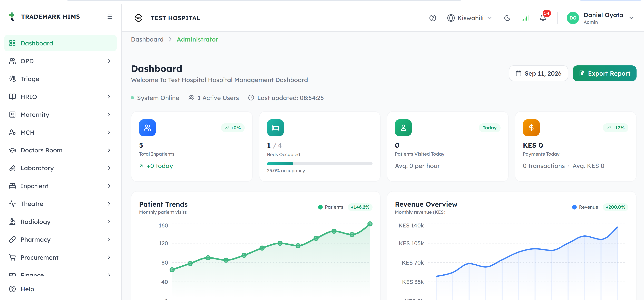The height and width of the screenshot is (300, 644).
Task: Open the Kiswahili language dropdown
Action: click(x=470, y=18)
